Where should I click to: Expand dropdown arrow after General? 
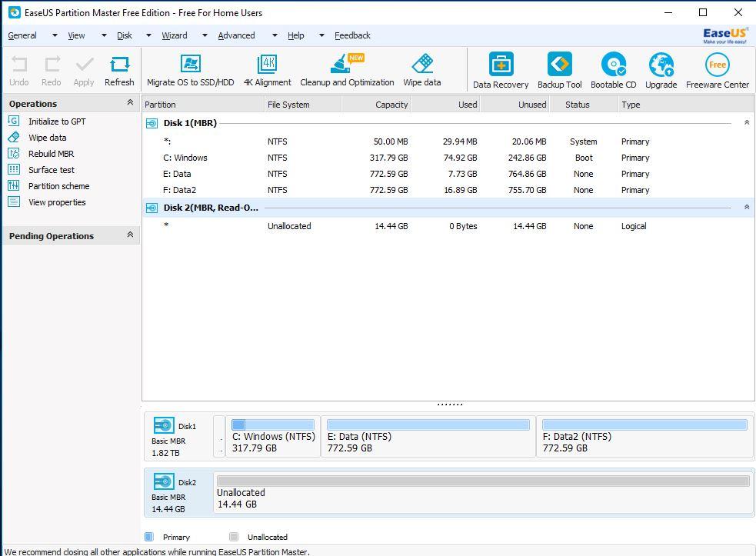pyautogui.click(x=55, y=35)
